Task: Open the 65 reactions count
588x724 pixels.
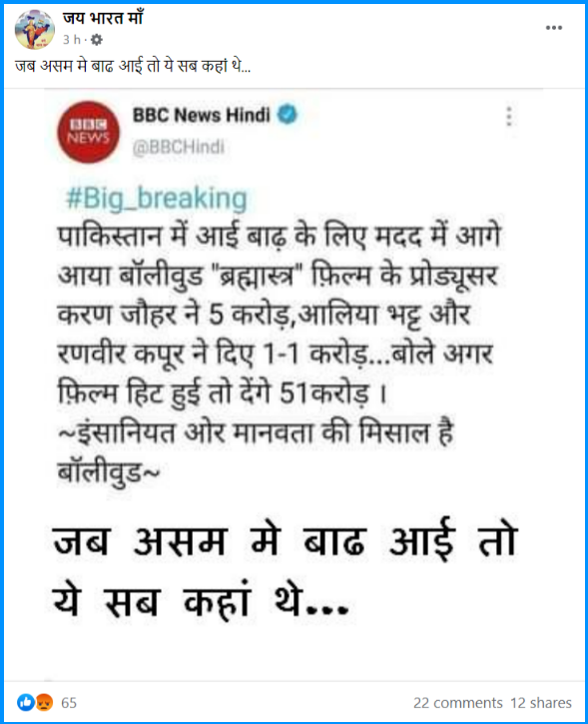Action: (69, 703)
